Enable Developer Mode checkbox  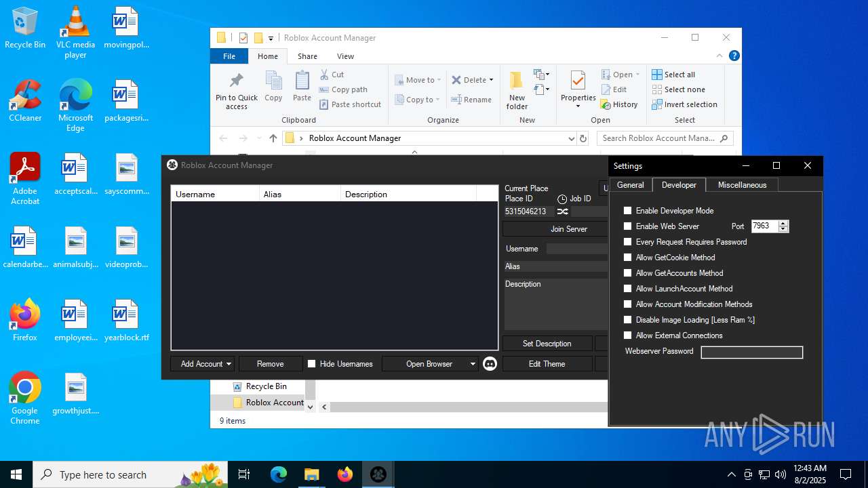pyautogui.click(x=627, y=211)
